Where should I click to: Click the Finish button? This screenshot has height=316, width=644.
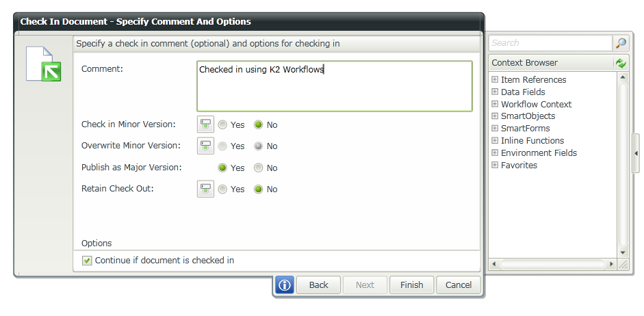click(x=412, y=285)
